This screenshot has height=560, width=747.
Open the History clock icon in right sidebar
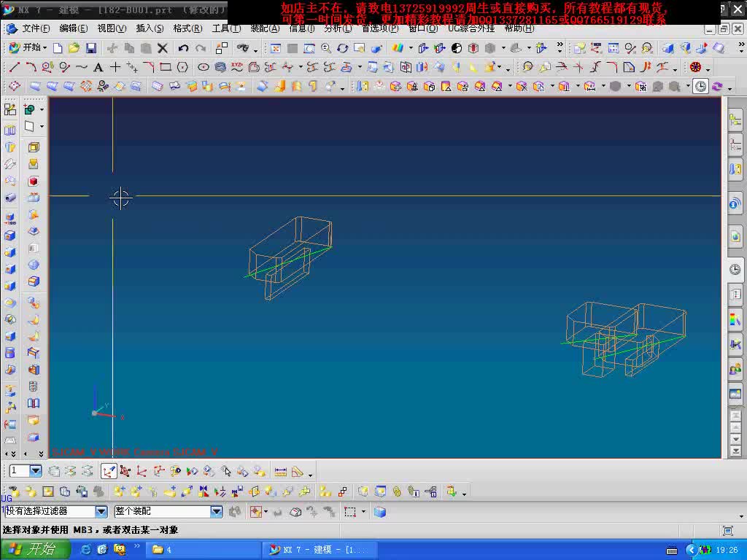tap(735, 269)
